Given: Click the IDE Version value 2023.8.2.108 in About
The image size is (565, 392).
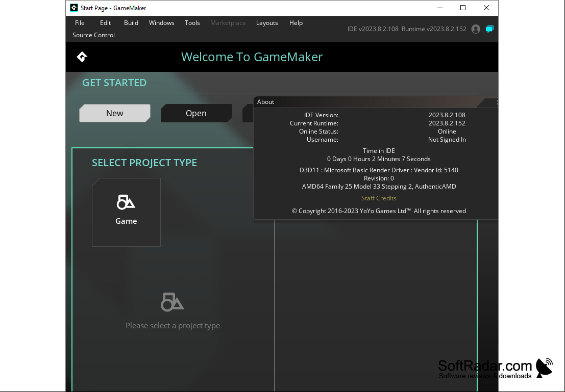Looking at the screenshot, I should coord(447,115).
